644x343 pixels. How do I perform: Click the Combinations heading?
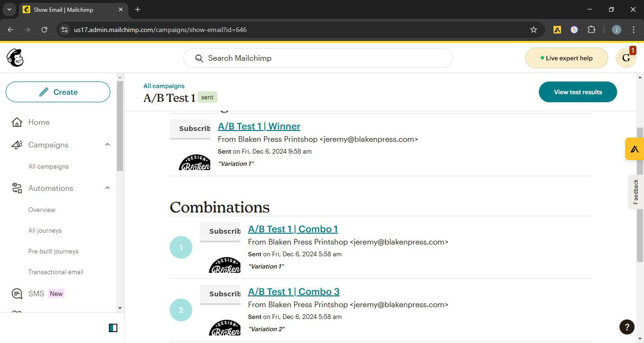(x=220, y=207)
